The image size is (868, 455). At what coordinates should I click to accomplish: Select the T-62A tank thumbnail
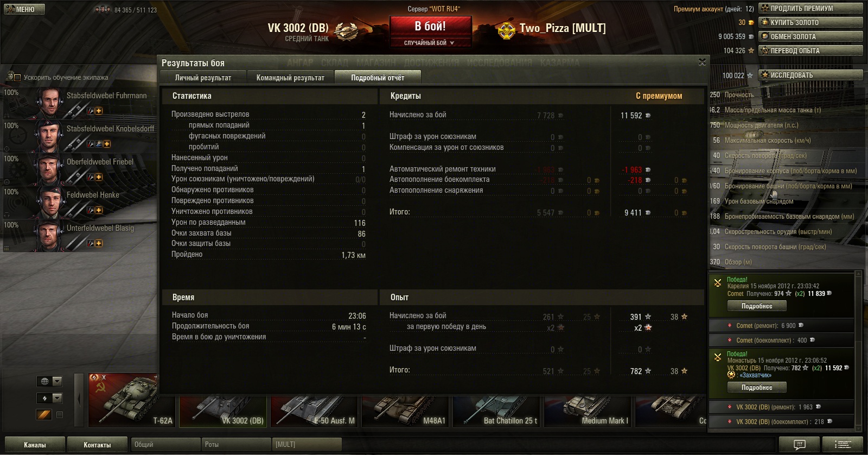click(x=132, y=399)
